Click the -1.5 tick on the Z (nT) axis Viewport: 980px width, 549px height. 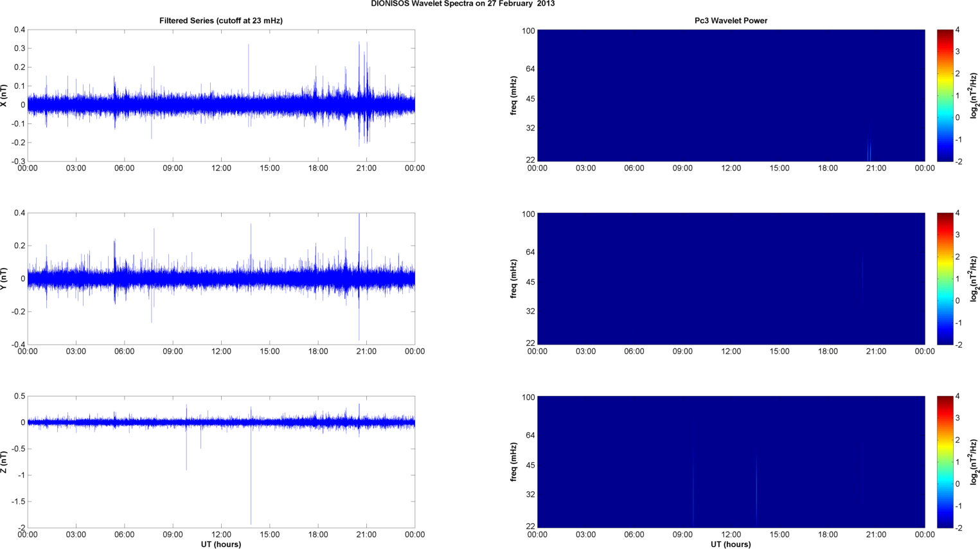tap(19, 501)
